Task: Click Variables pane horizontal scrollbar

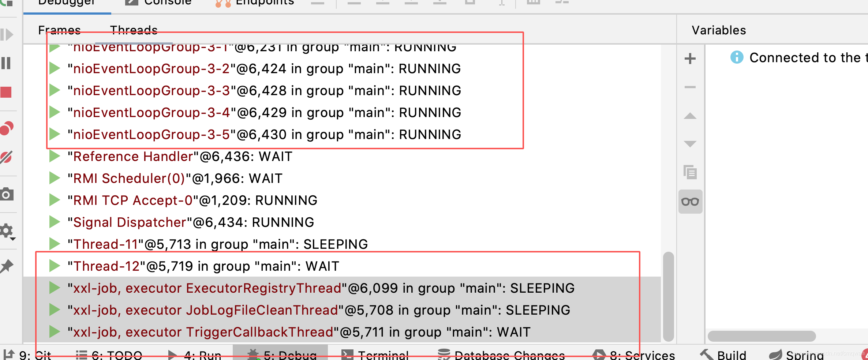Action: (x=762, y=336)
